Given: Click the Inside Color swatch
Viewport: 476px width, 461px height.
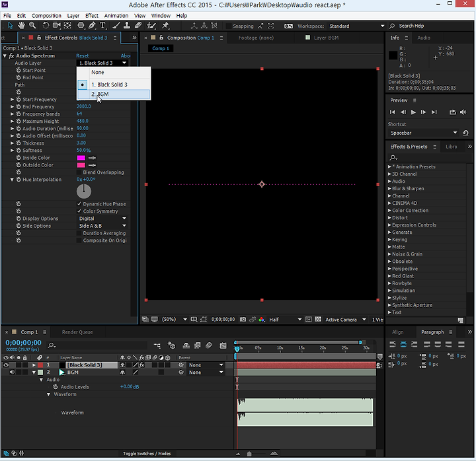Looking at the screenshot, I should (x=81, y=158).
